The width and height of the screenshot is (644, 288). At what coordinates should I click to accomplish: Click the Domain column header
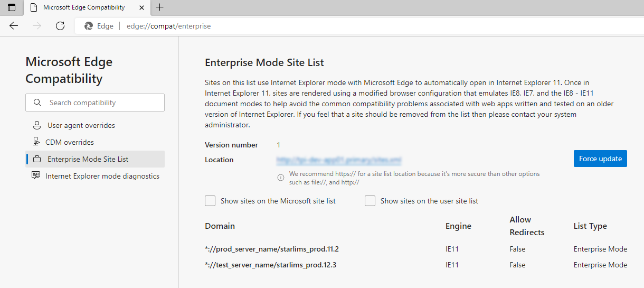coord(220,226)
